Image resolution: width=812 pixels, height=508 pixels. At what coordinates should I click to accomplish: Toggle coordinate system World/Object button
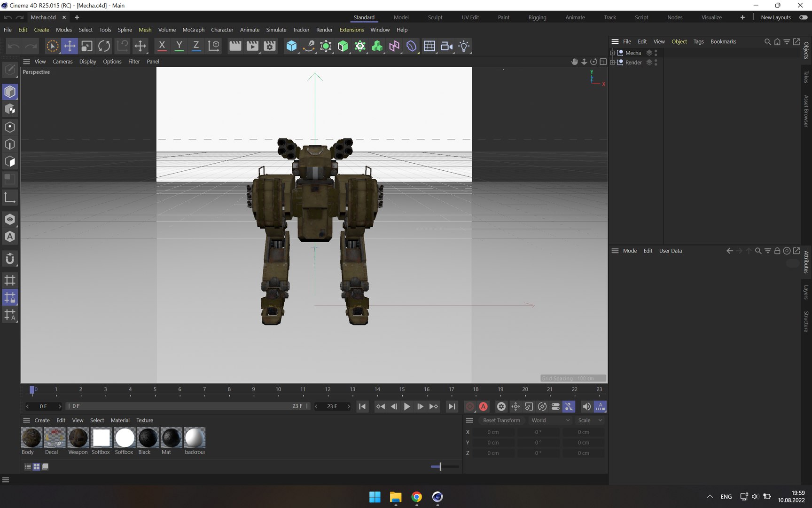click(x=214, y=46)
